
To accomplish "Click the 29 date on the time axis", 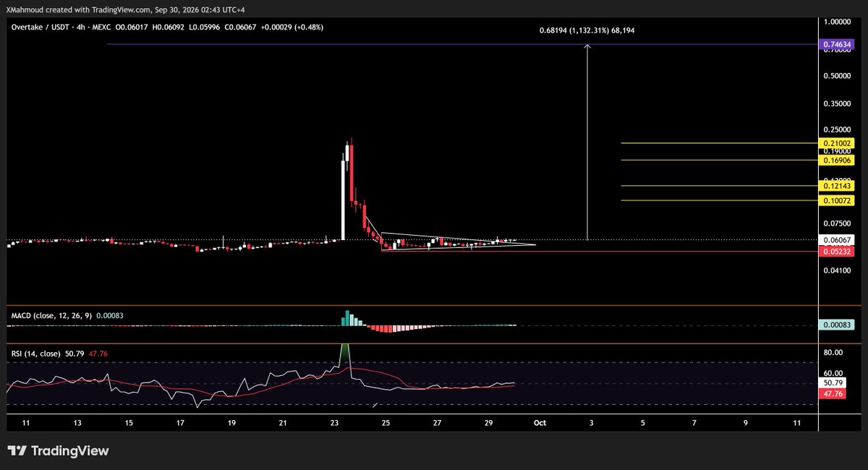I will [488, 422].
